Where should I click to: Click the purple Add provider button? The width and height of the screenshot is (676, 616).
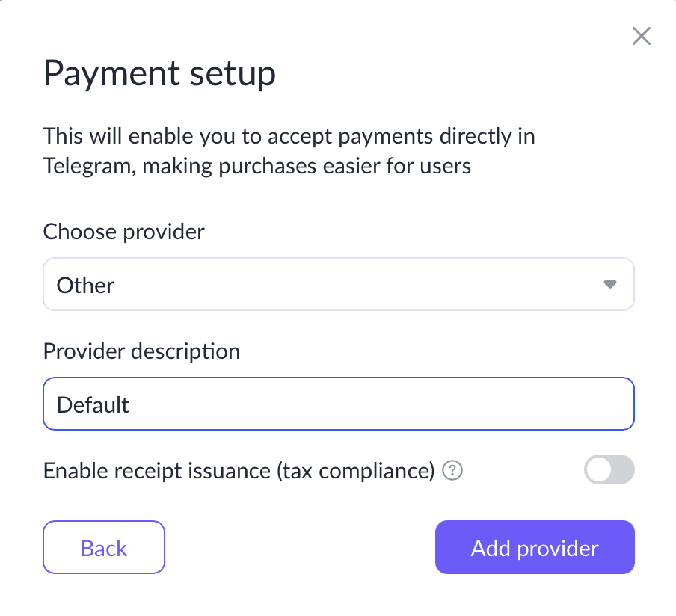tap(535, 547)
